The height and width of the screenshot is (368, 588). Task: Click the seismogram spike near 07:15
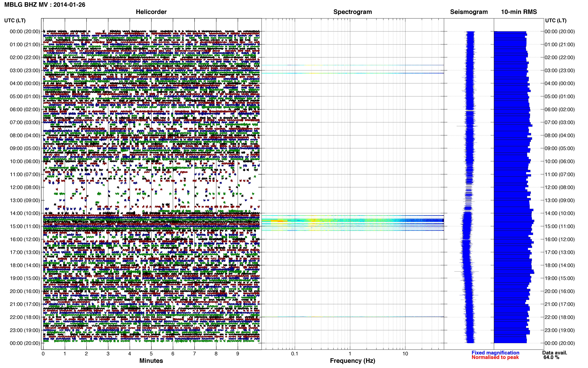tap(467, 126)
